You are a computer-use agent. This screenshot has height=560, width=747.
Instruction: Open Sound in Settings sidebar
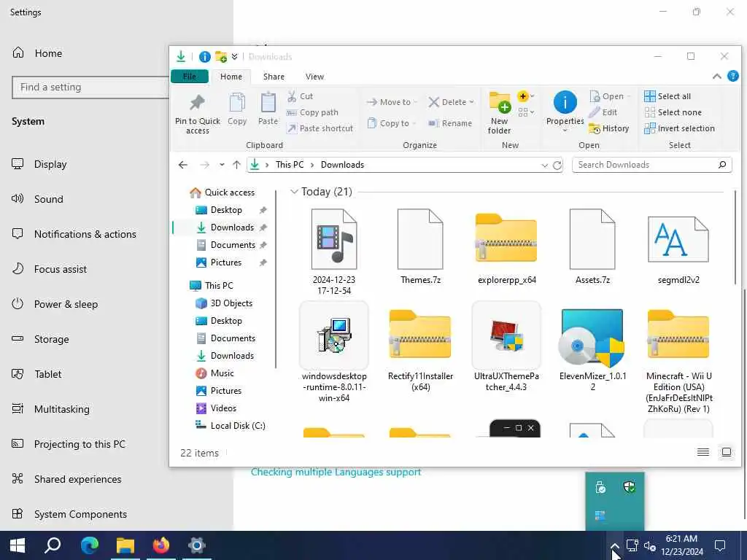48,199
